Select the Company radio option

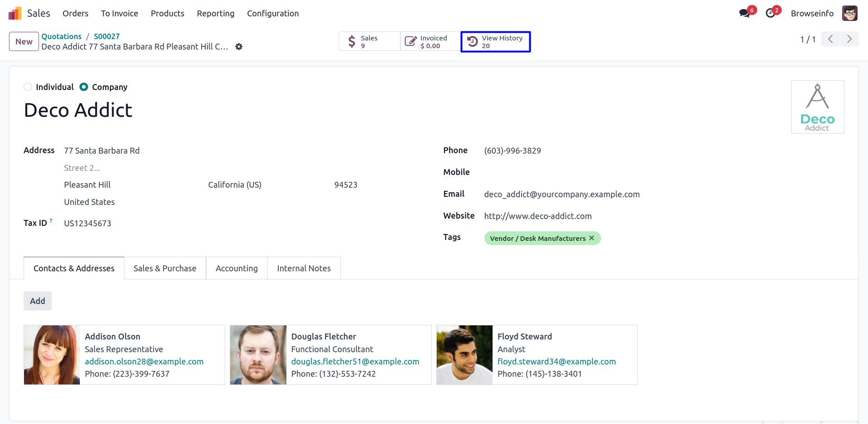click(x=84, y=87)
